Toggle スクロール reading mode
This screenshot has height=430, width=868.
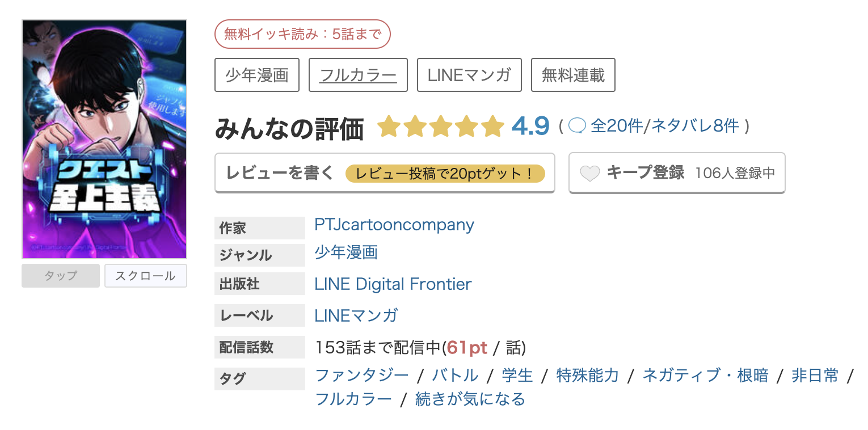click(145, 276)
